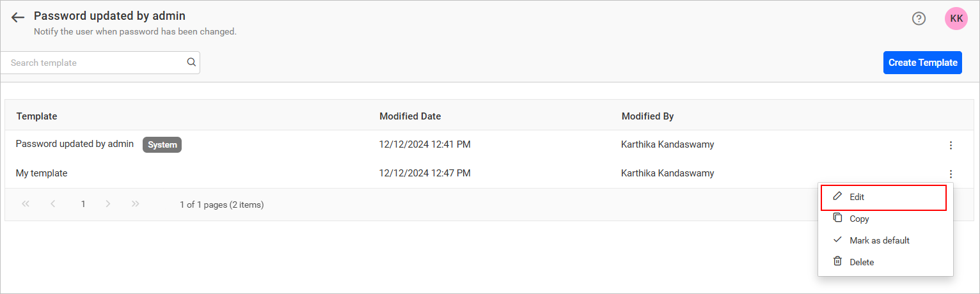The image size is (980, 294).
Task: Open three-dot menu for My template row
Action: [x=951, y=174]
